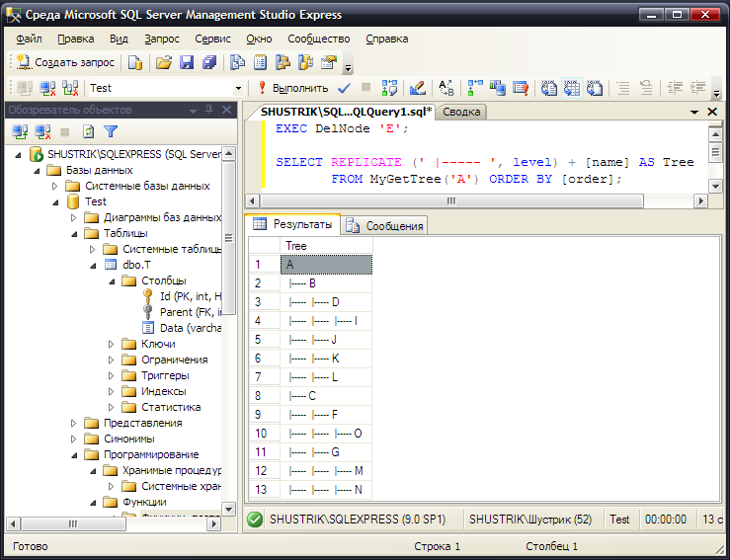The image size is (730, 560).
Task: Click the Specify Template Parameters icon
Action: coord(446,88)
